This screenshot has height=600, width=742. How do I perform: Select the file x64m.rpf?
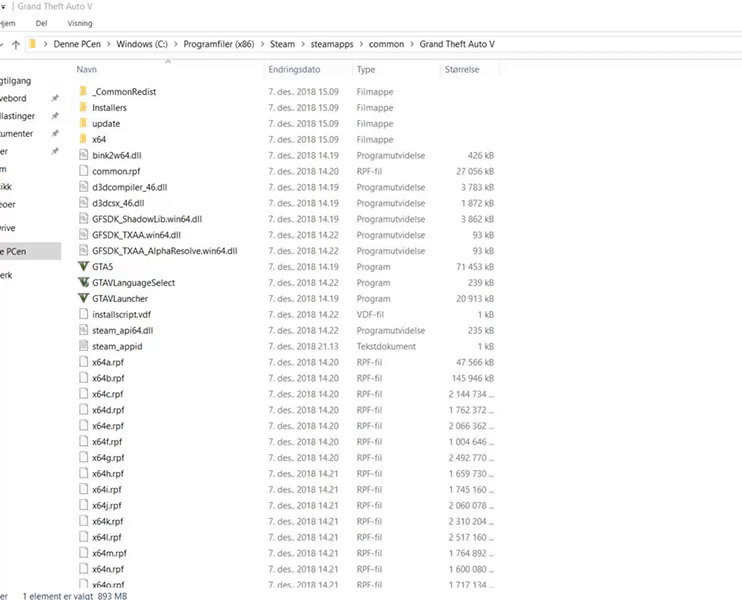coord(110,553)
